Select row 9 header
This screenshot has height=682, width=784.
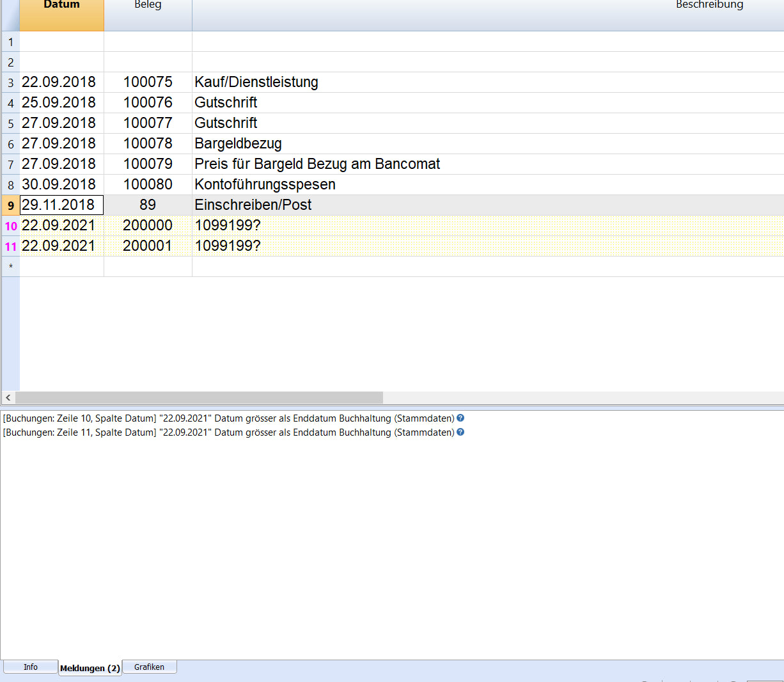click(x=10, y=205)
